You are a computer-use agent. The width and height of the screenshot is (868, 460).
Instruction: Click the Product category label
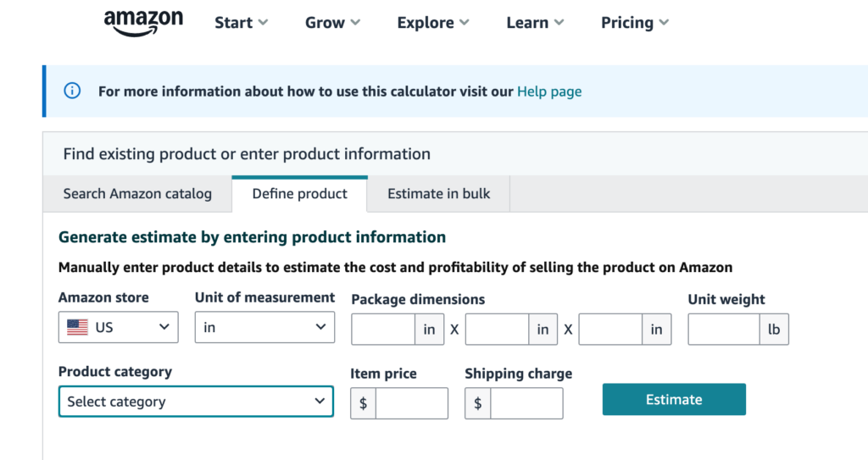tap(115, 371)
